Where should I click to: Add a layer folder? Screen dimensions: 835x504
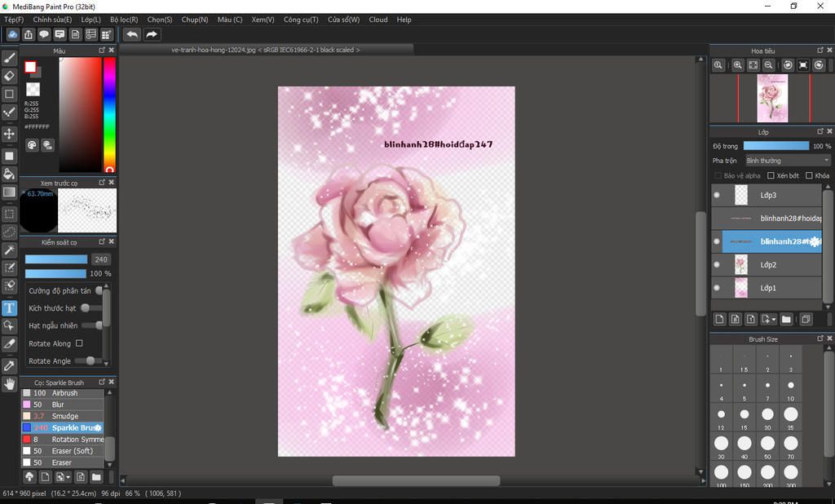coord(786,319)
